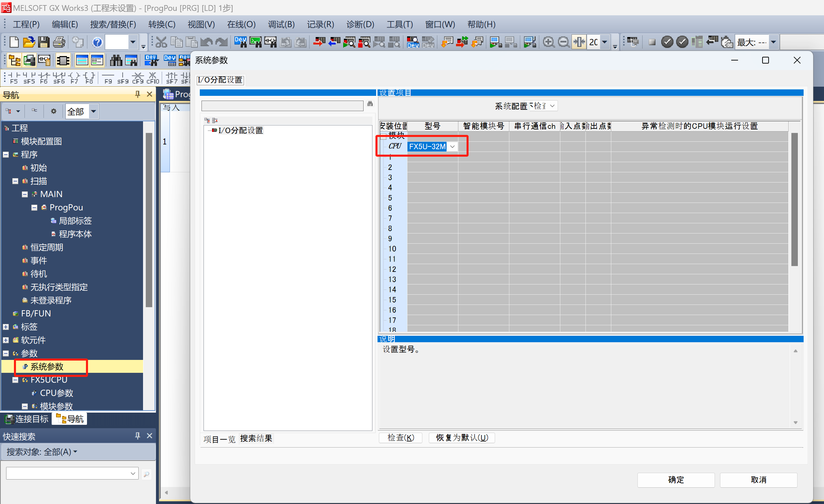
Task: Open the zoom percentage dropdown
Action: 605,42
